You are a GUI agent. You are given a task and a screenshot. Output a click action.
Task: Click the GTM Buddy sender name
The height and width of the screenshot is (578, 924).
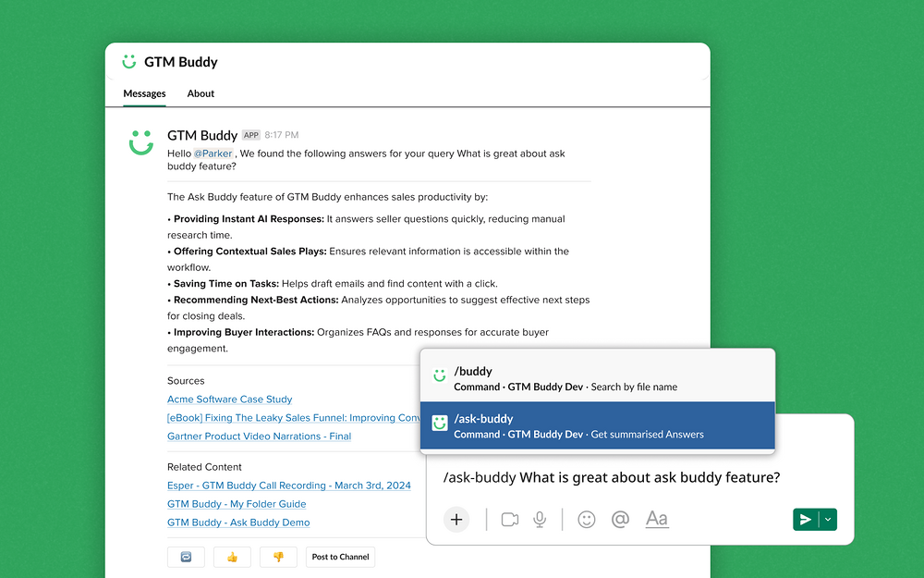pos(202,135)
